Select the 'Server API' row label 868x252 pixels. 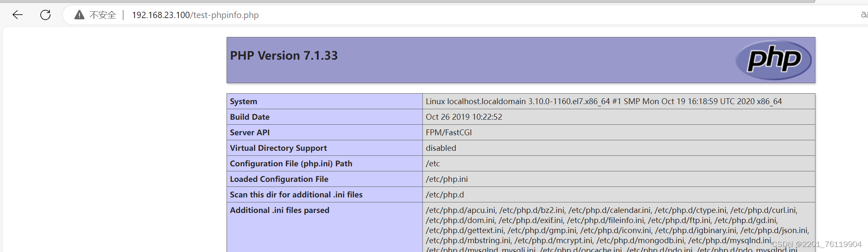[250, 132]
